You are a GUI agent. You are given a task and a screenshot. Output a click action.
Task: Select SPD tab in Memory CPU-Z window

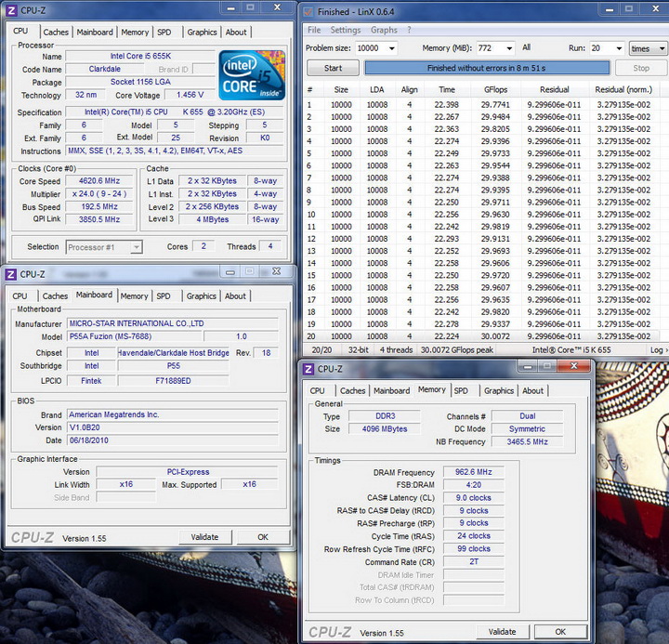[461, 390]
